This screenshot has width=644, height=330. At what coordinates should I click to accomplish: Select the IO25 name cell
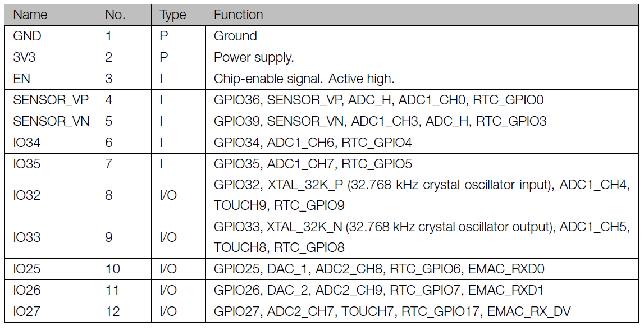pos(26,269)
